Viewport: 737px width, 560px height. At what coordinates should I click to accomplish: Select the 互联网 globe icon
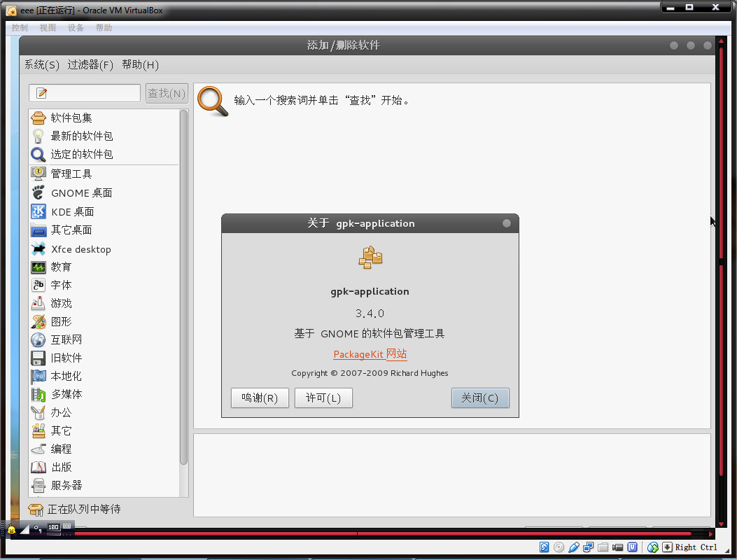[x=38, y=339]
